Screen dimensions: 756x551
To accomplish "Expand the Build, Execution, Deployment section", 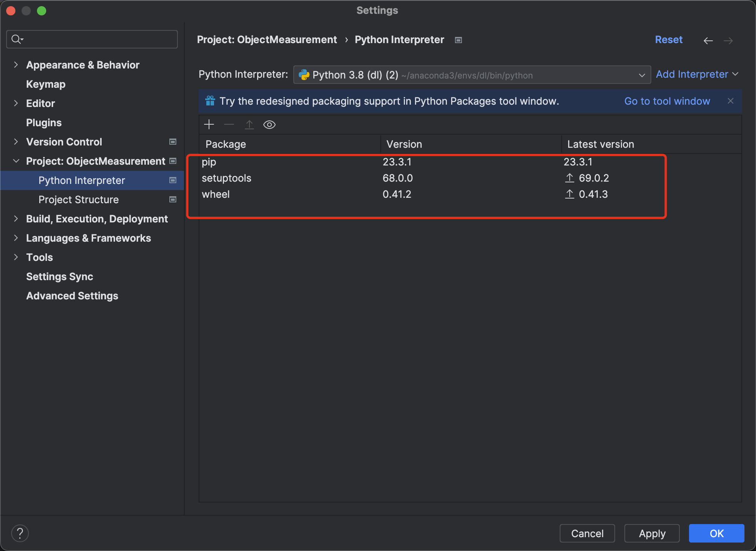I will coord(16,219).
